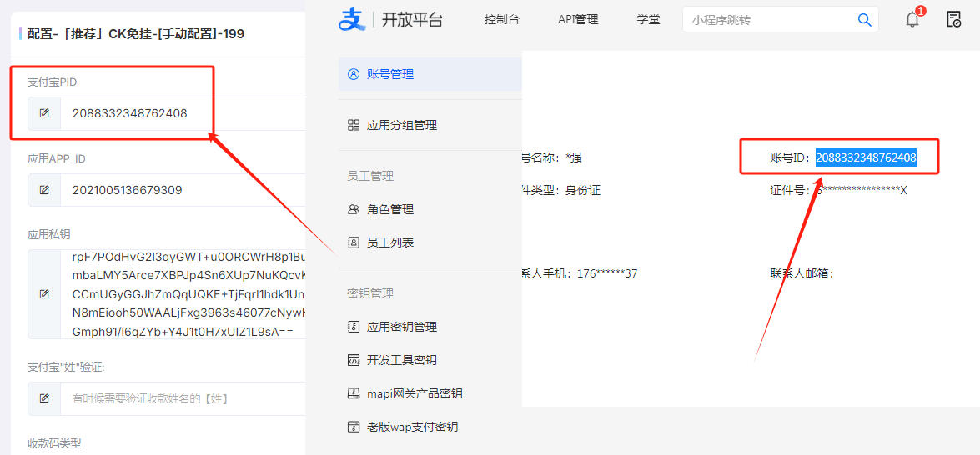This screenshot has width=980, height=455.
Task: Click the 身份证 certificate type text
Action: coord(582,190)
